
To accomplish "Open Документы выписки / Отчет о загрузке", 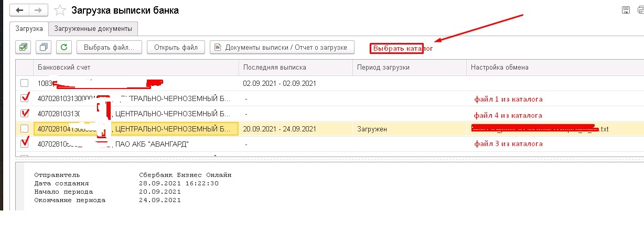I will (282, 47).
